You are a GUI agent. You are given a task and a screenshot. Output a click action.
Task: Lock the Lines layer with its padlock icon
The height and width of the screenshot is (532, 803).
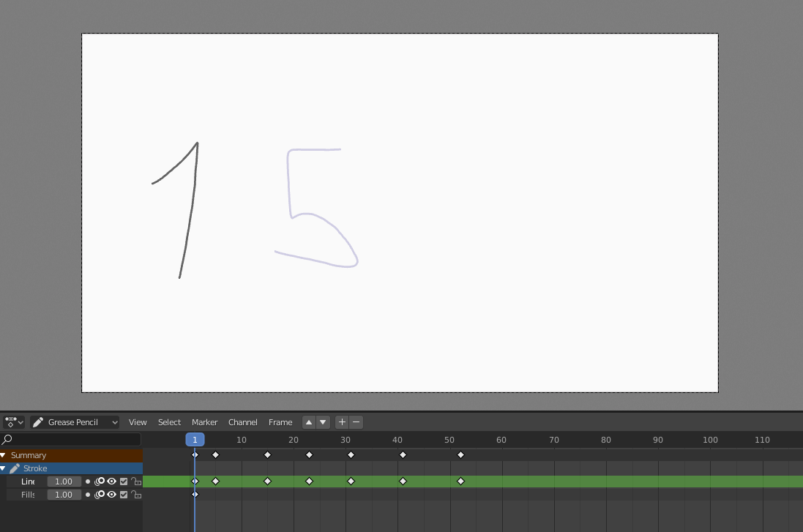click(135, 482)
